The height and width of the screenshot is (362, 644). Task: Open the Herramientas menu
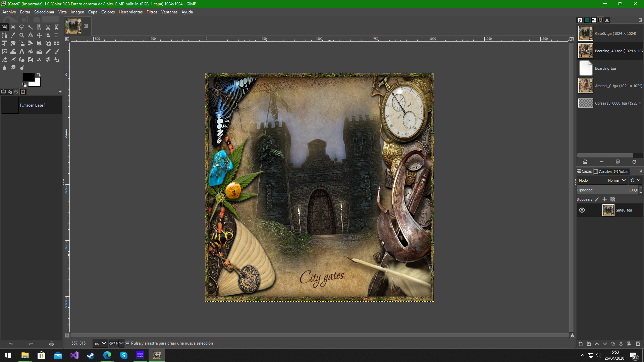pos(130,12)
